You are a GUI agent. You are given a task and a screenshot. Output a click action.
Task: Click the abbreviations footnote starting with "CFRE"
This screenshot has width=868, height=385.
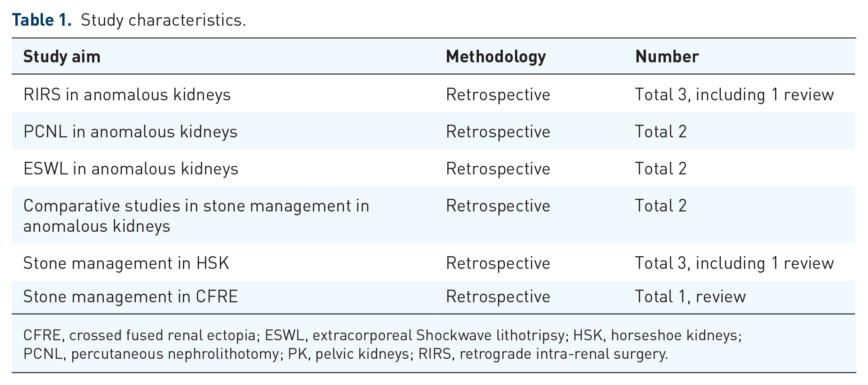[382, 344]
